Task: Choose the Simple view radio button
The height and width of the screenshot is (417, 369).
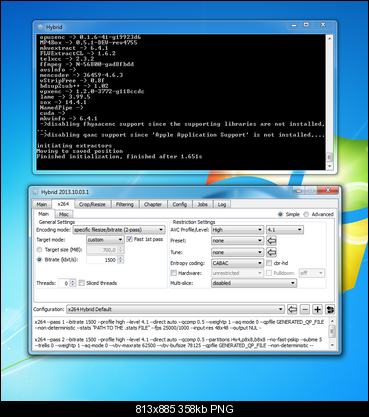Action: [280, 214]
